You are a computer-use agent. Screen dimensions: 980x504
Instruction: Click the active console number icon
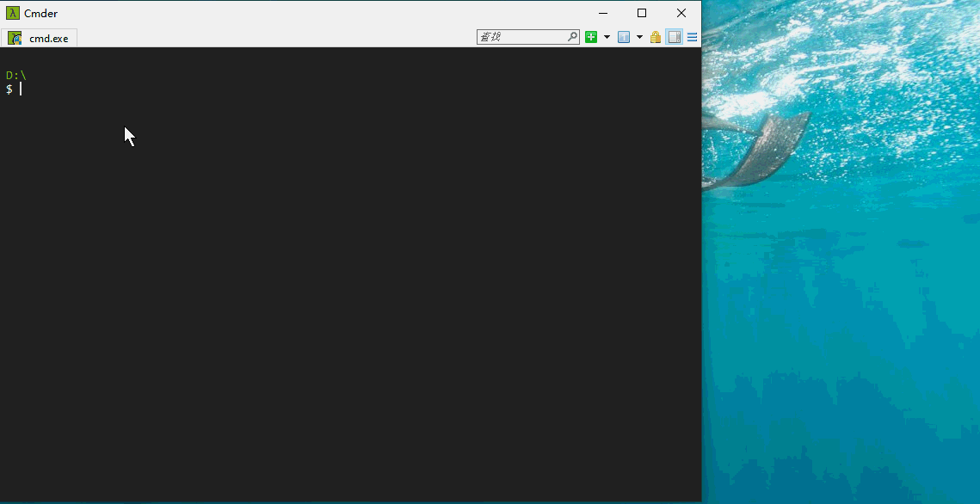pyautogui.click(x=624, y=37)
